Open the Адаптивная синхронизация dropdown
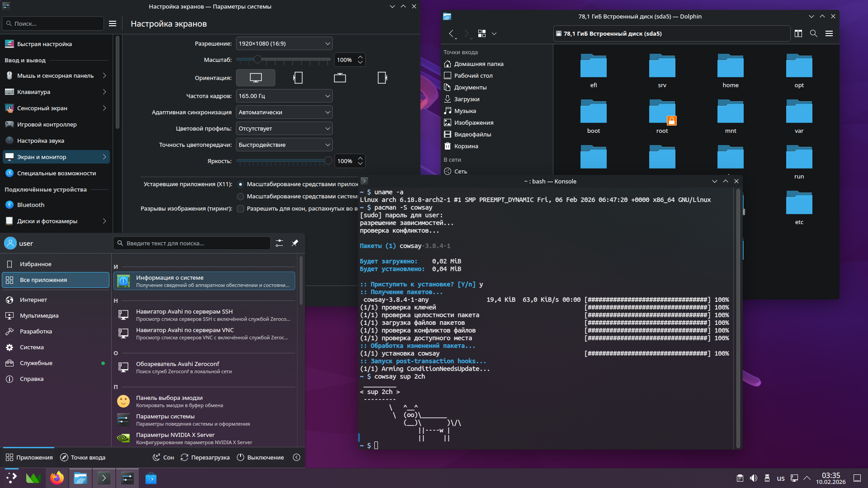 pyautogui.click(x=284, y=113)
